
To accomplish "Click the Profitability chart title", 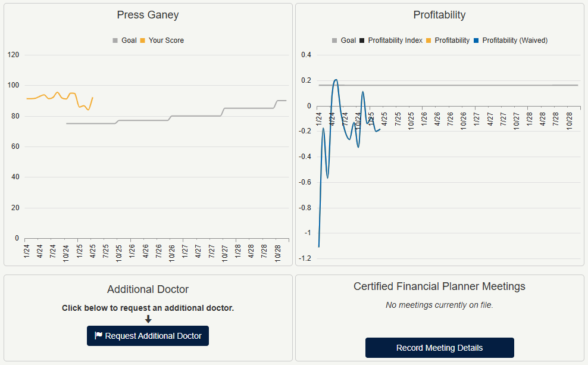I will pos(439,15).
